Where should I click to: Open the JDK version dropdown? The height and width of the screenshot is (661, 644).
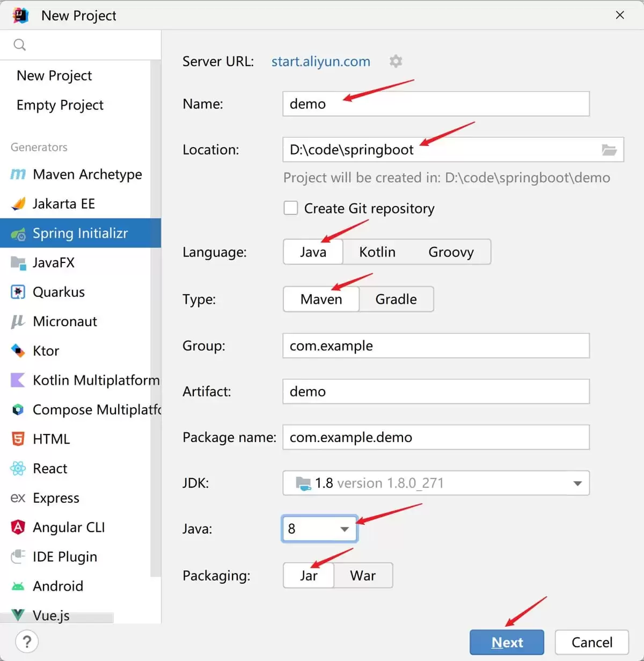[436, 483]
